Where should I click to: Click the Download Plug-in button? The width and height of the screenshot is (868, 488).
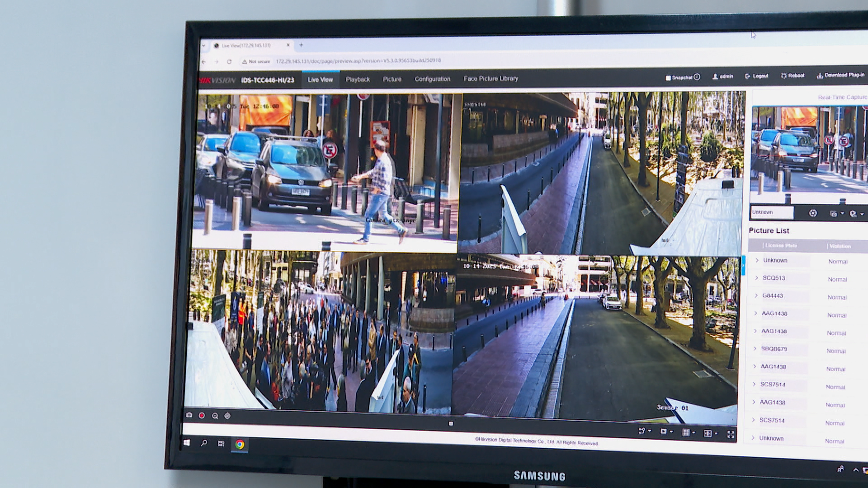pos(840,75)
